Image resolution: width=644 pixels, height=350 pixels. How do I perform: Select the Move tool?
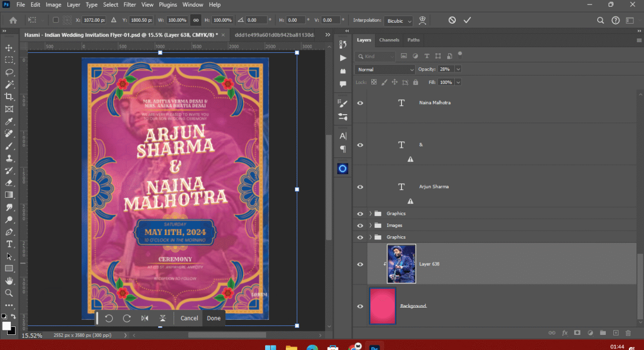coord(9,48)
